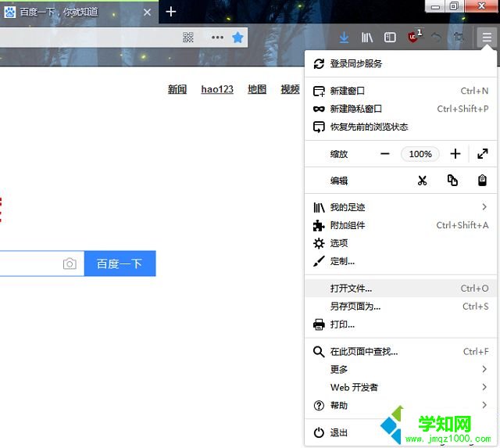Choose 另存页面为... save page as
The width and height of the screenshot is (500, 448).
pyautogui.click(x=401, y=306)
